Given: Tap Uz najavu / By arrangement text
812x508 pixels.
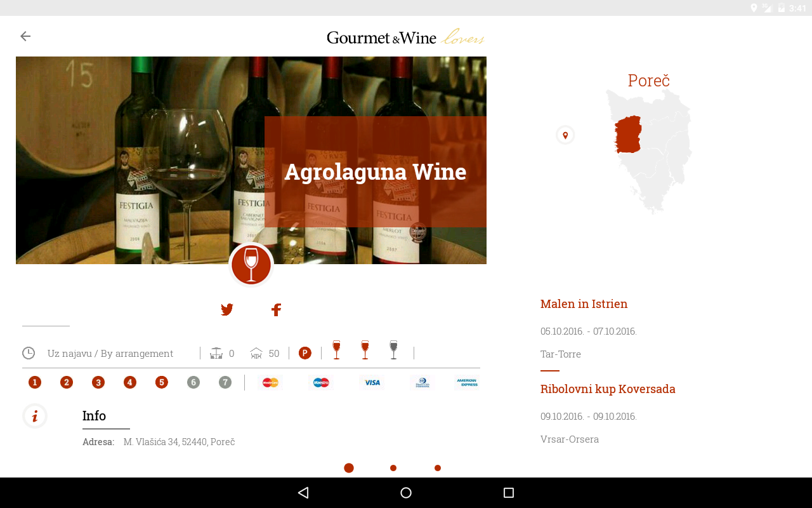Looking at the screenshot, I should (110, 353).
